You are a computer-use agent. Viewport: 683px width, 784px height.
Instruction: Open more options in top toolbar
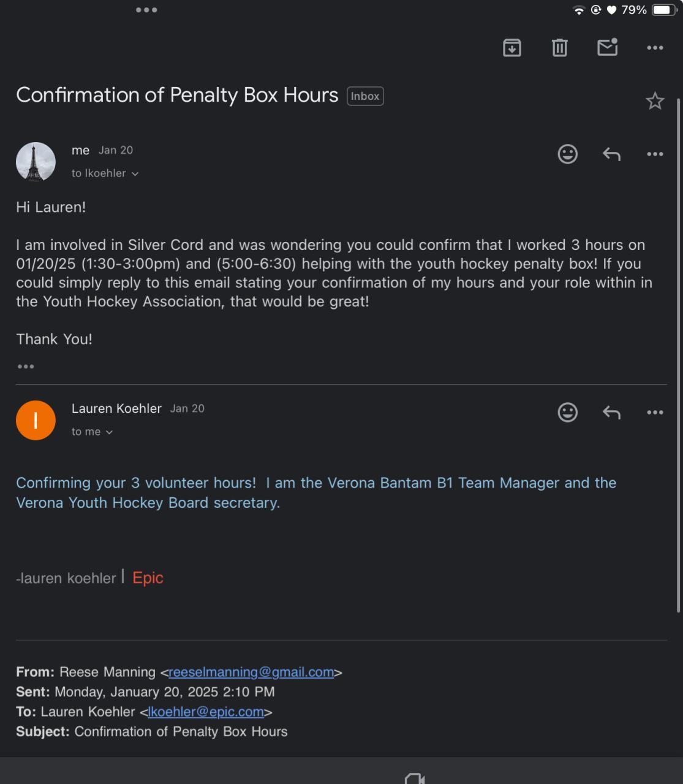click(655, 47)
